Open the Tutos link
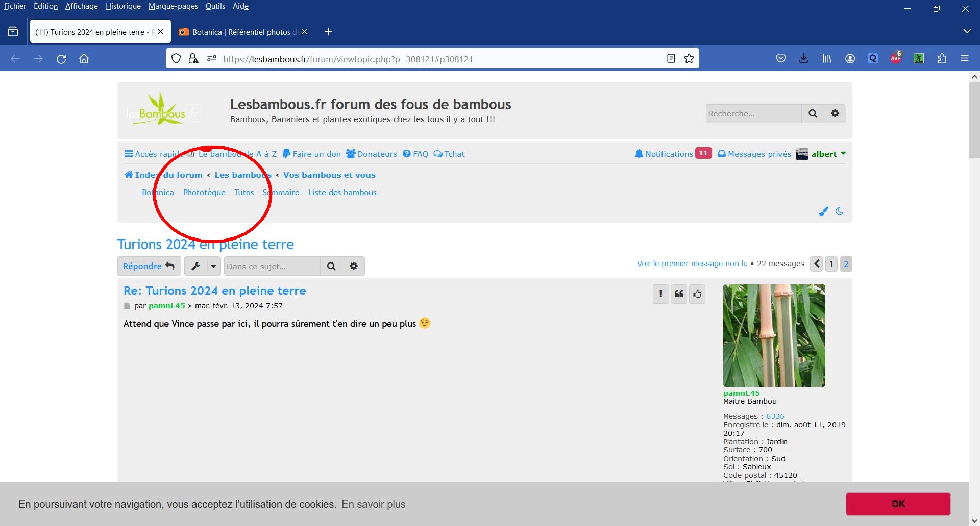Screen dimensions: 980x526 [244, 192]
